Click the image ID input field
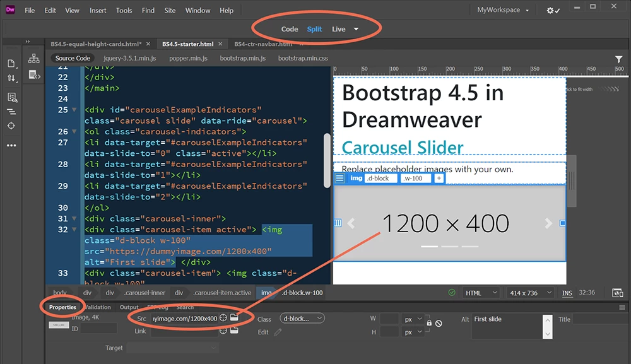Viewport: 631px width, 364px height. coord(98,329)
